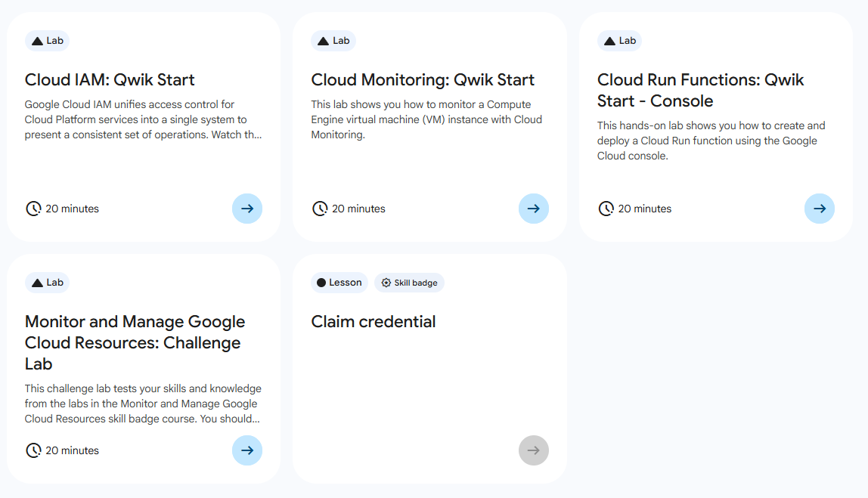The image size is (868, 498).
Task: Click the Skill badge tag
Action: point(410,283)
